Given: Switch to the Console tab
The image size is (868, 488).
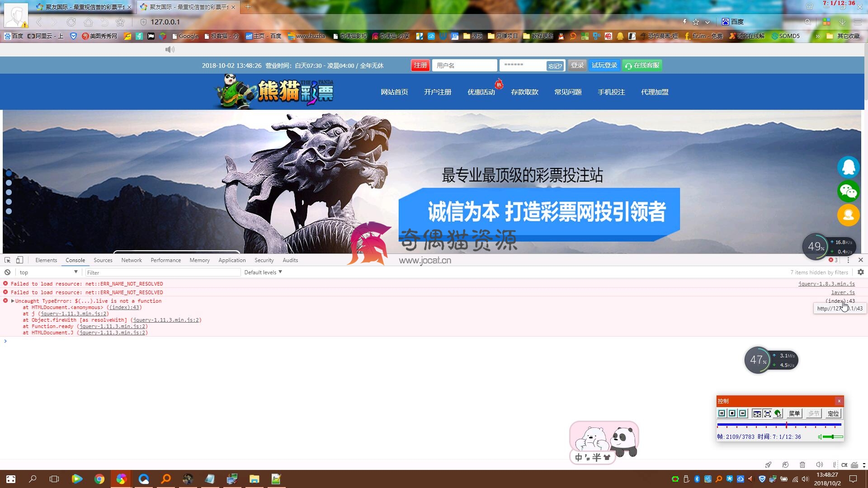Looking at the screenshot, I should click(75, 260).
